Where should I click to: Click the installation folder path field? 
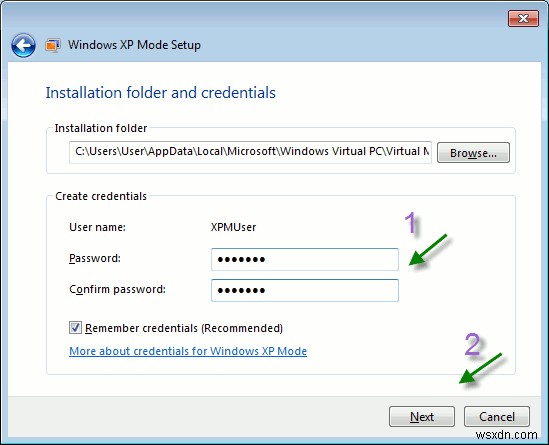coord(250,152)
